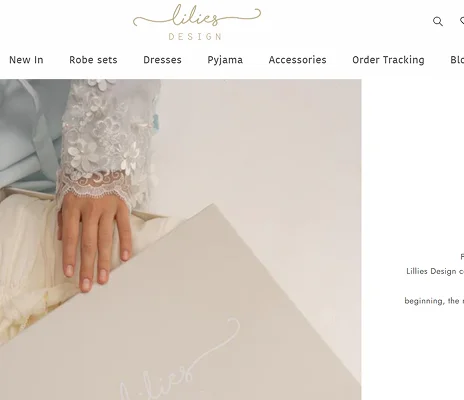Click the text line starting 'beginning, the'

pos(434,301)
